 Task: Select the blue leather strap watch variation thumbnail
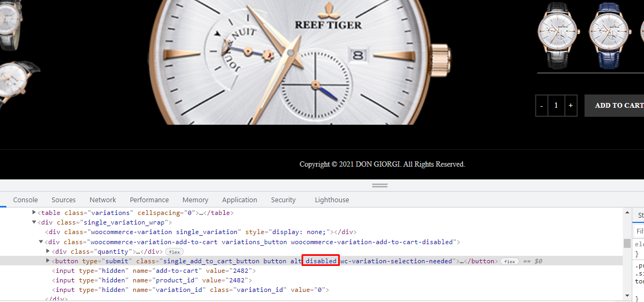(609, 35)
